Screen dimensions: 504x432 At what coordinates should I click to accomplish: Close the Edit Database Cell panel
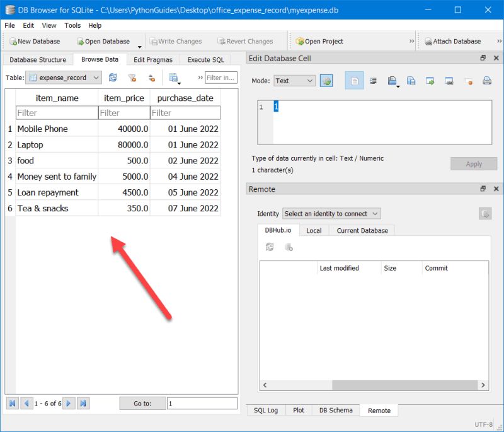pos(496,58)
